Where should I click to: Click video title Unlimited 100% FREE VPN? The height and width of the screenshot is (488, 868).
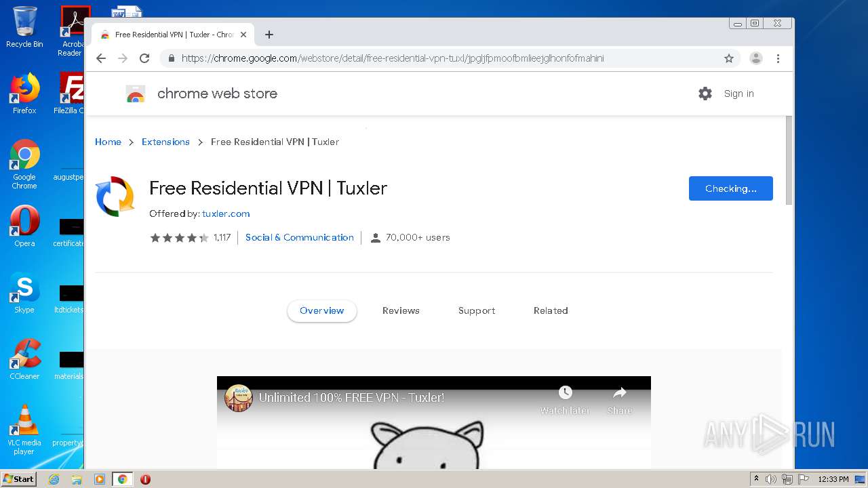click(x=351, y=398)
